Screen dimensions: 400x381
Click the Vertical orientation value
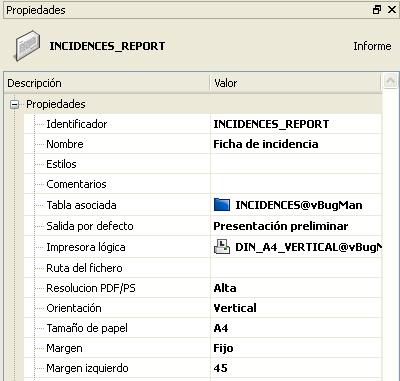[235, 308]
